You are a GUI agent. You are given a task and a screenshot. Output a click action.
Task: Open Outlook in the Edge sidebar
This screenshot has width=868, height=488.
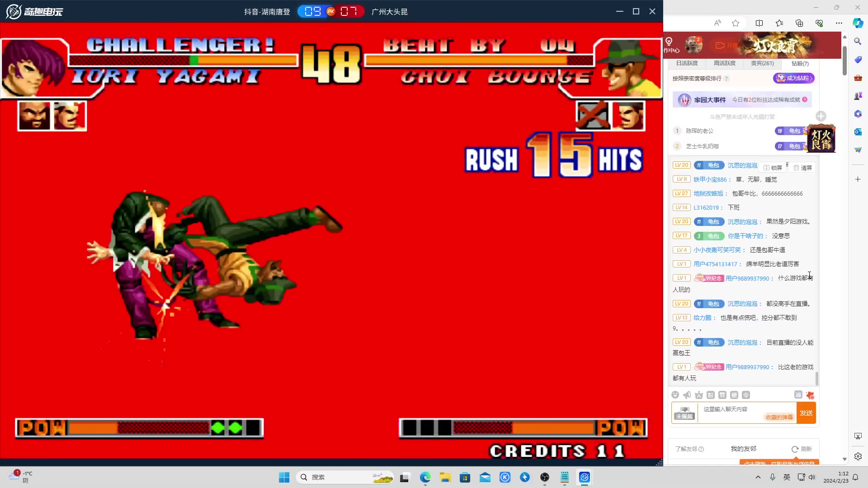point(858,132)
